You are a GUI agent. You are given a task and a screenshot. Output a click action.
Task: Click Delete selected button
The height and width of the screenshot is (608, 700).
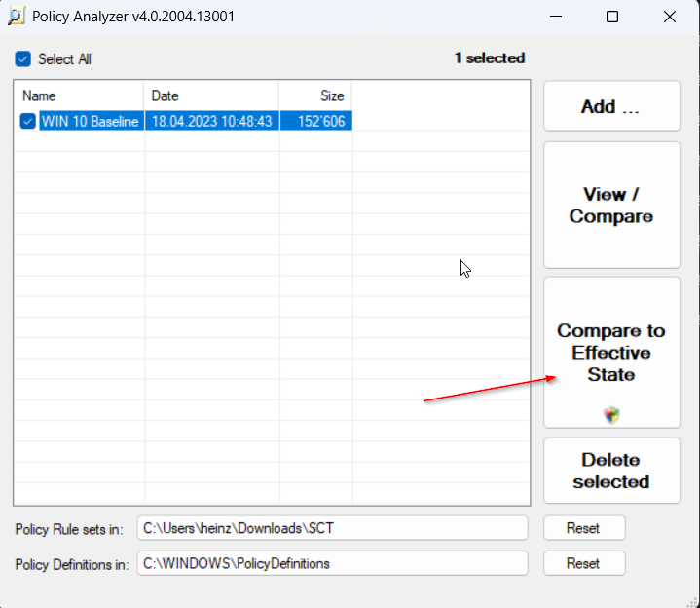tap(611, 471)
